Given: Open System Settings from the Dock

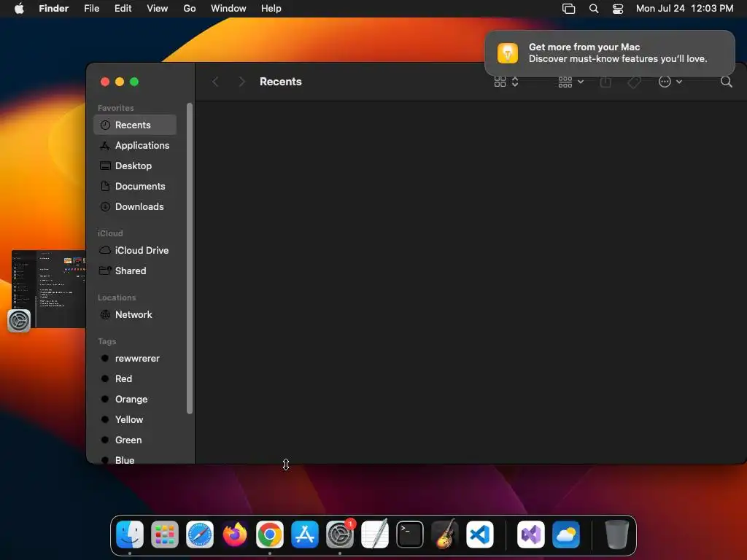Looking at the screenshot, I should pos(340,534).
